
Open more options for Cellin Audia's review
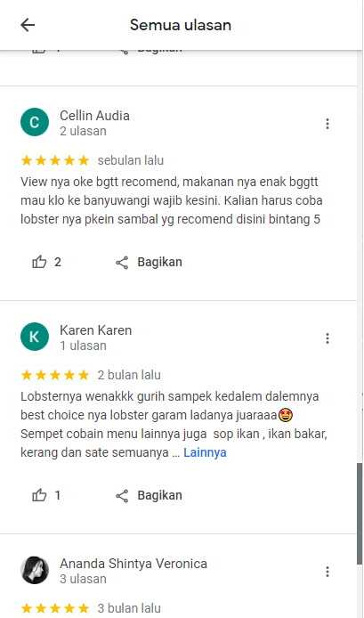tap(327, 124)
